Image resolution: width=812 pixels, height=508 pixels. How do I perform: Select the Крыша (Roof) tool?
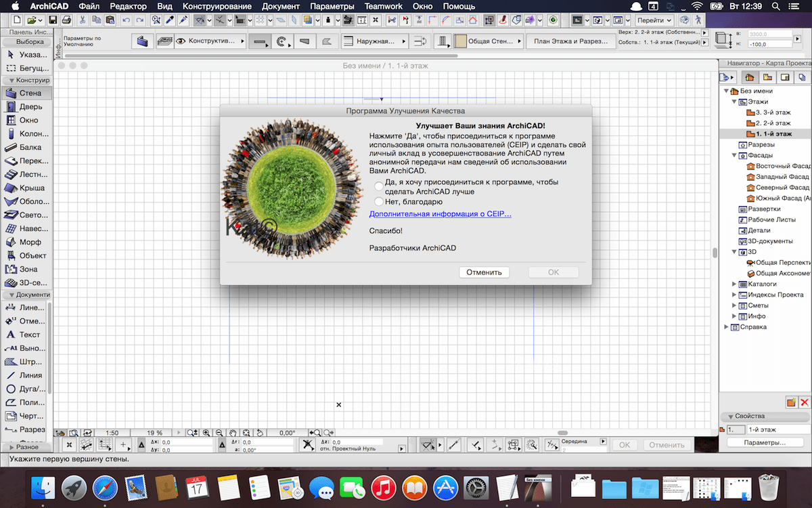pos(26,188)
